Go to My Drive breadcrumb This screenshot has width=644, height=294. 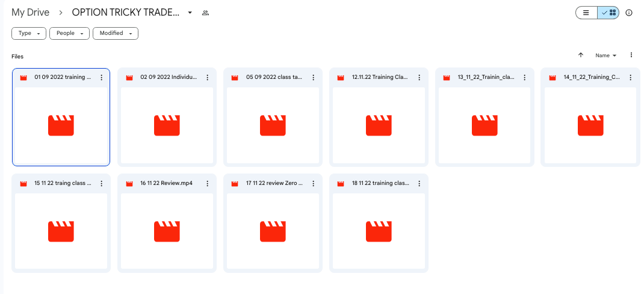pos(30,13)
